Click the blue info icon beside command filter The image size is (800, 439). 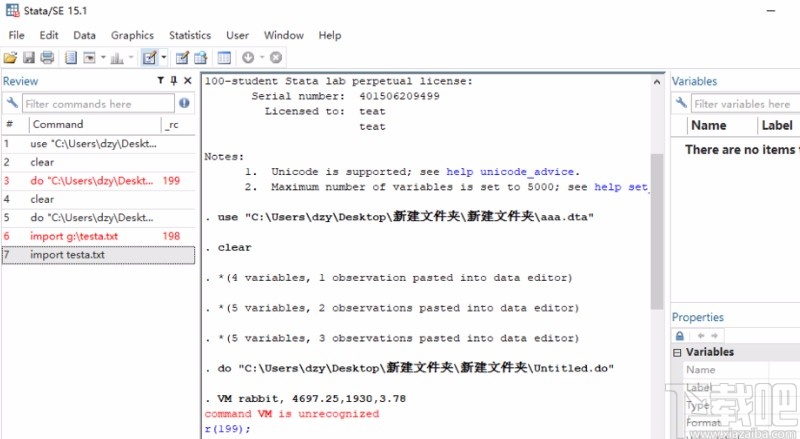pyautogui.click(x=184, y=103)
